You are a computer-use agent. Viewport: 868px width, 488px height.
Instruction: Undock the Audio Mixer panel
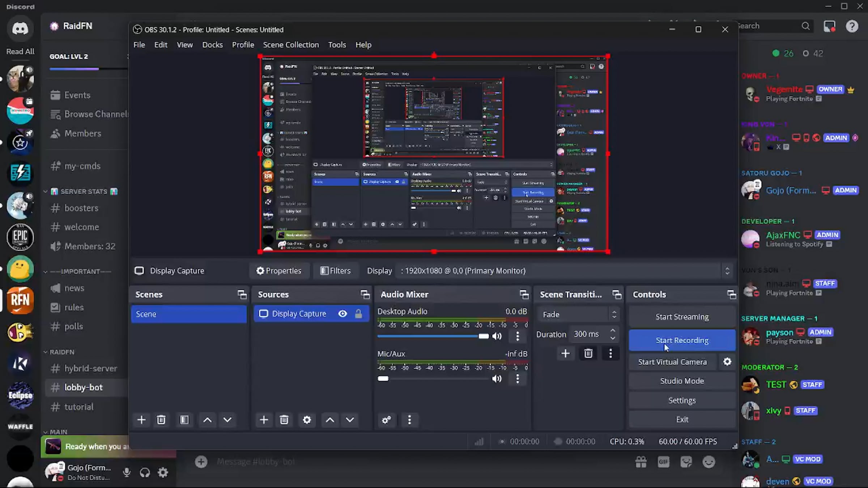(x=524, y=295)
